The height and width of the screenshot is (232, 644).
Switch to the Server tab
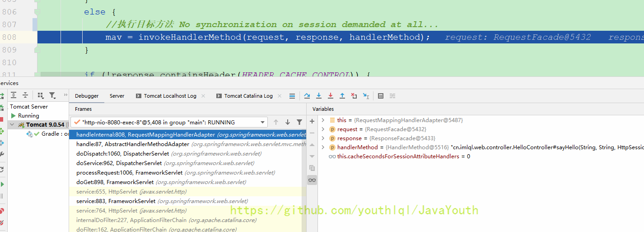117,96
